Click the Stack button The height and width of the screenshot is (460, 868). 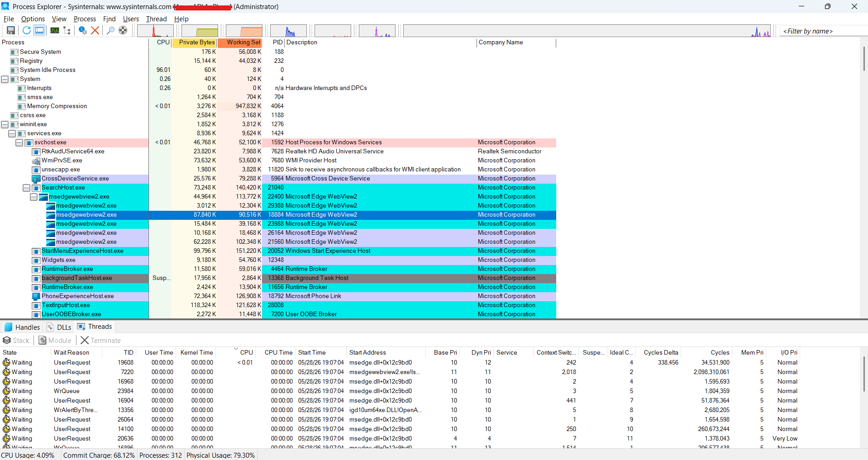(x=16, y=340)
